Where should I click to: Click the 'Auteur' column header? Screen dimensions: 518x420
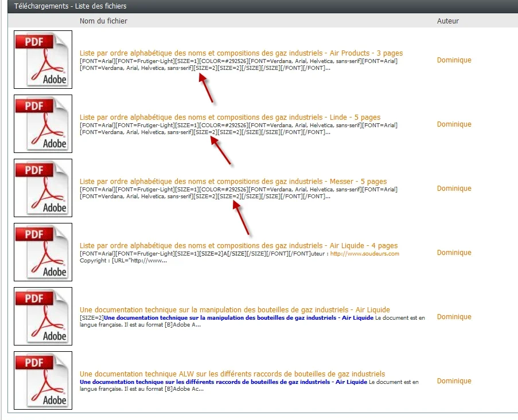coord(447,21)
